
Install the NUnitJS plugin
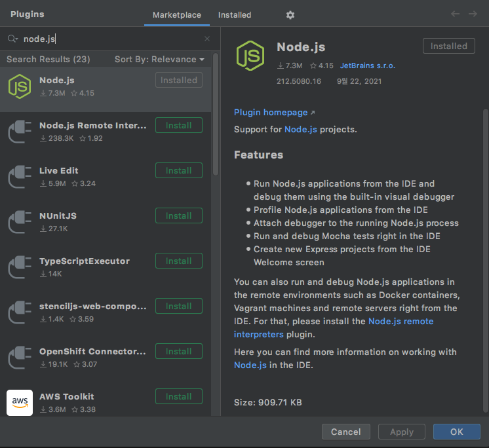179,215
